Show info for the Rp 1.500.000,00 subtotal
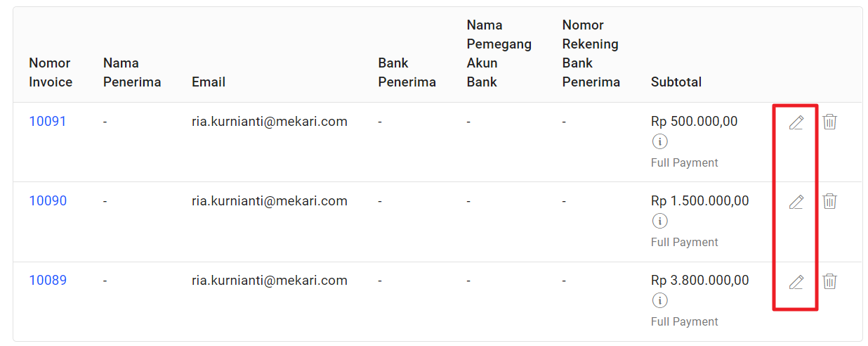This screenshot has height=346, width=868. tap(659, 221)
